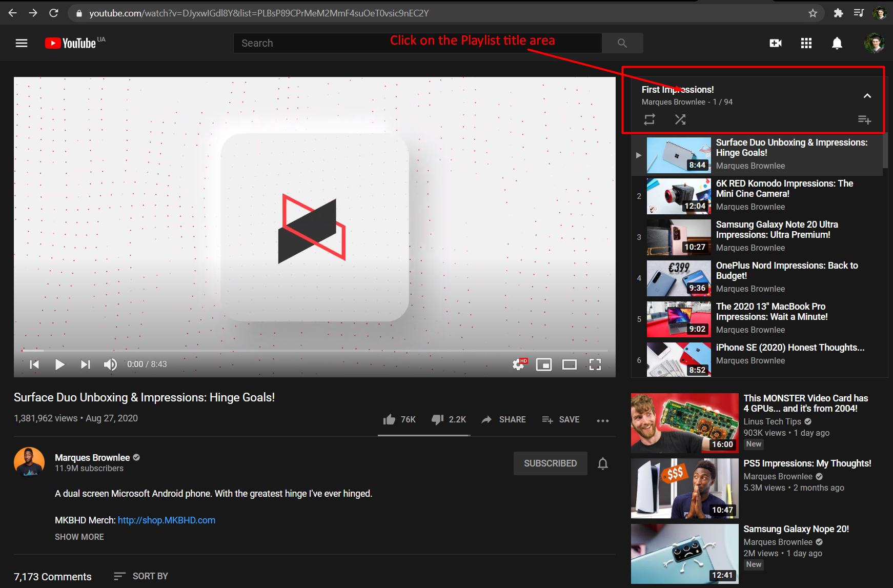The image size is (893, 588).
Task: Enter full screen mode
Action: coord(595,364)
